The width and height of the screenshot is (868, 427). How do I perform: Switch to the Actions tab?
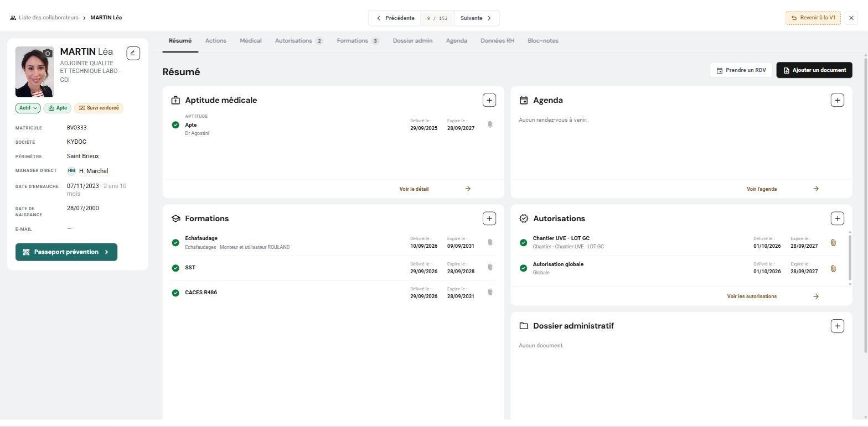(216, 41)
